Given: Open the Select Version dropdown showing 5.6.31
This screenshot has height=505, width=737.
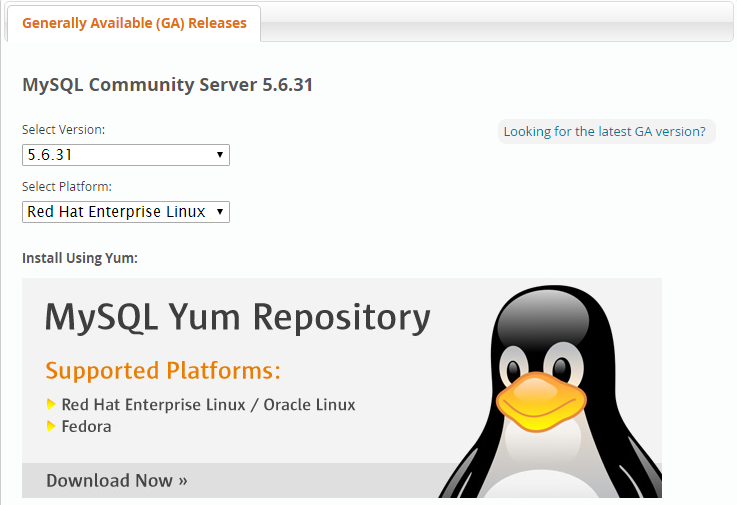Looking at the screenshot, I should (x=126, y=155).
